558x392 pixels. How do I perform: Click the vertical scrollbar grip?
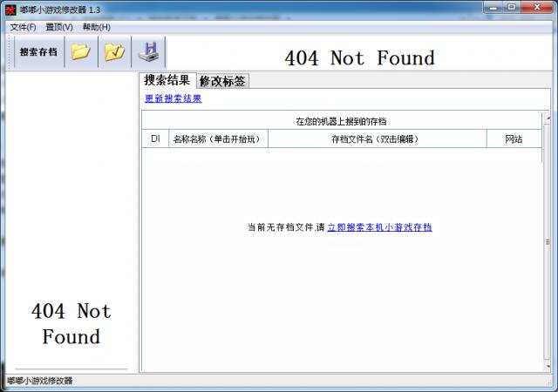(548, 242)
